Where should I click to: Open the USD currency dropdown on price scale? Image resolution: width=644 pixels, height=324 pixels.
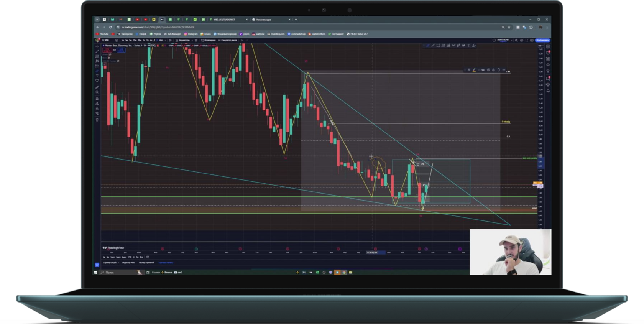tap(540, 46)
